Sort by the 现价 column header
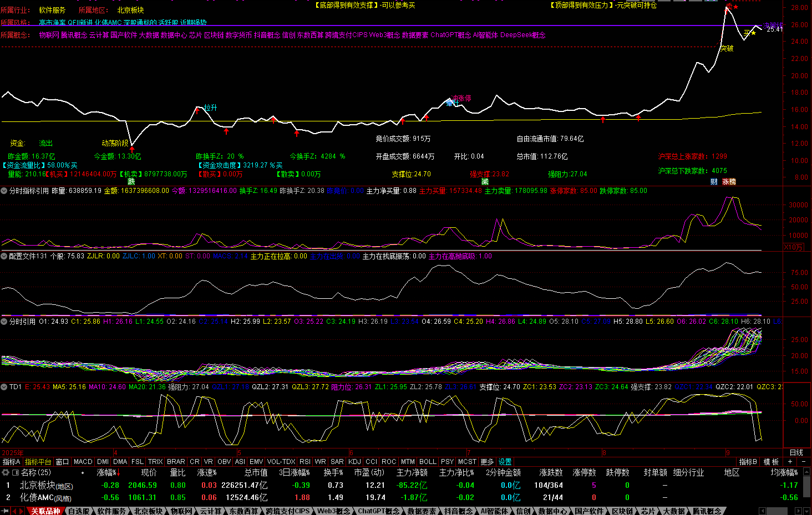 [149, 473]
